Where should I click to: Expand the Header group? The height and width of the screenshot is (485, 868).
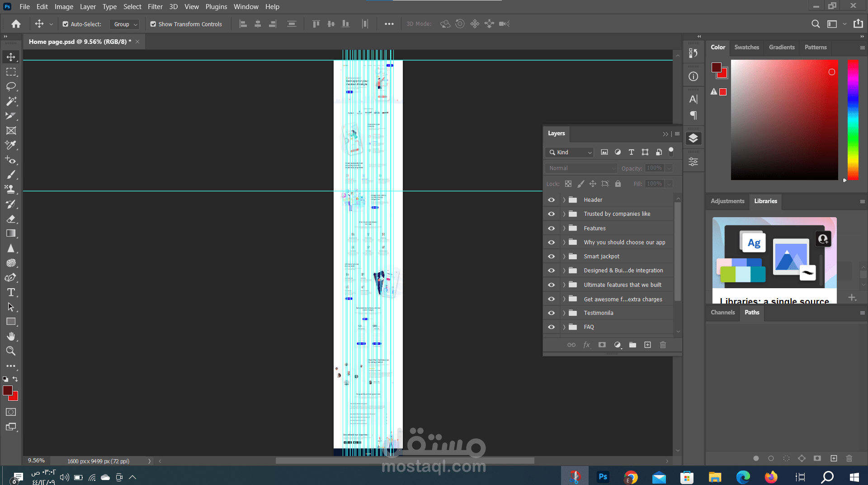point(564,200)
